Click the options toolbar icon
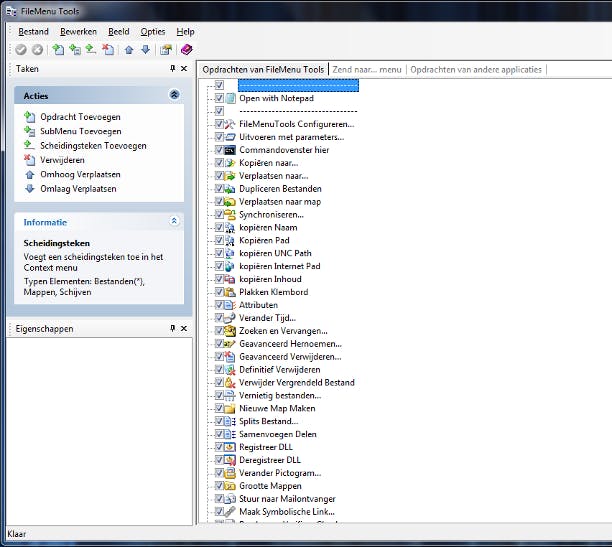The width and height of the screenshot is (612, 547). pyautogui.click(x=166, y=50)
